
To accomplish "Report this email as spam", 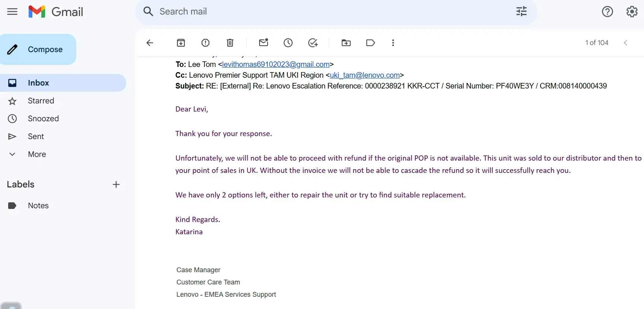I will [205, 43].
